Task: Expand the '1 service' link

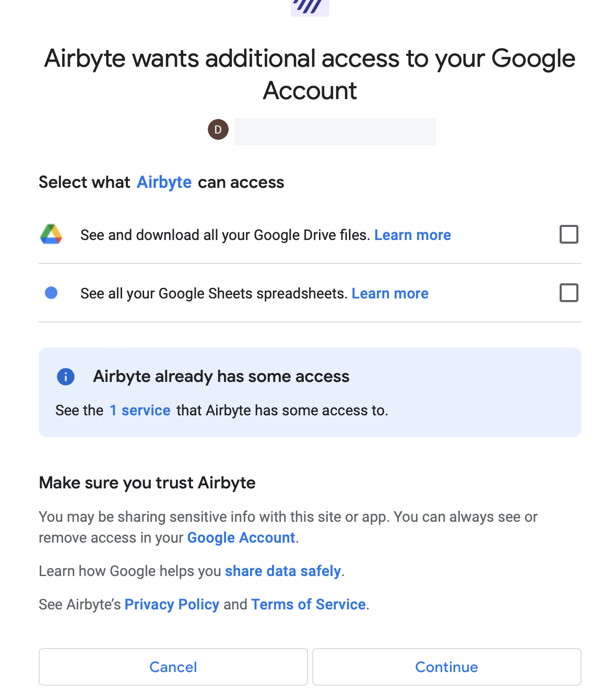Action: point(140,411)
